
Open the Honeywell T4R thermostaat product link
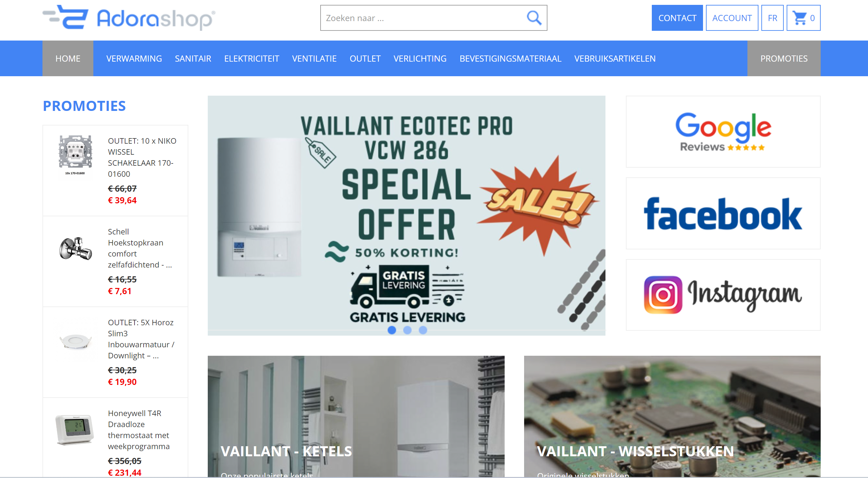coord(138,429)
